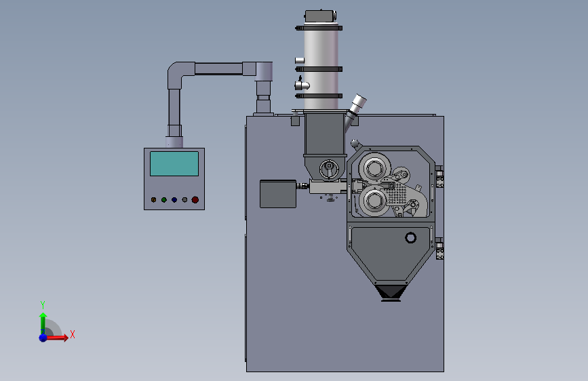
Task: Click the teal touchscreen on the control panel
Action: coord(174,163)
